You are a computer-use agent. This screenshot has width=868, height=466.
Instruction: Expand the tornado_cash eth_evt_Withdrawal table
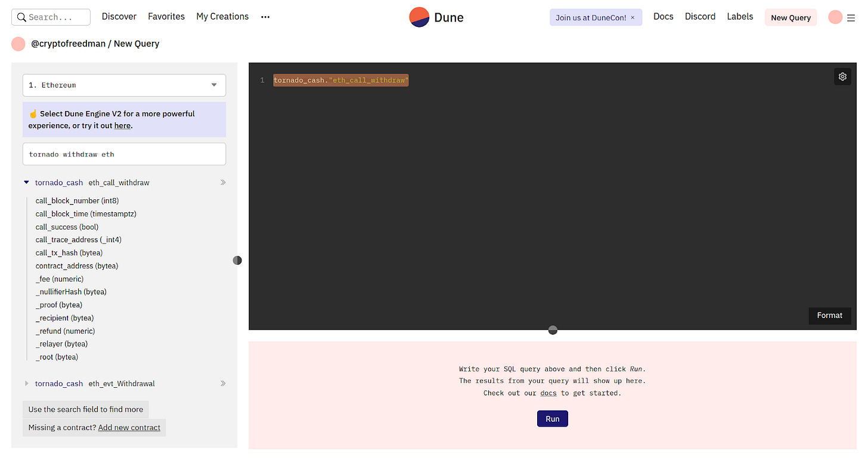coord(26,384)
